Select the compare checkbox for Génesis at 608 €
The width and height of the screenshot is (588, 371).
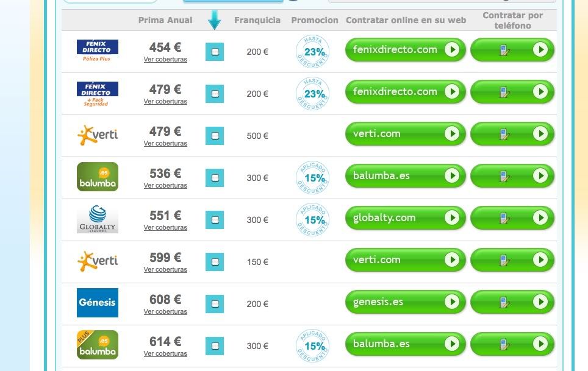point(215,304)
